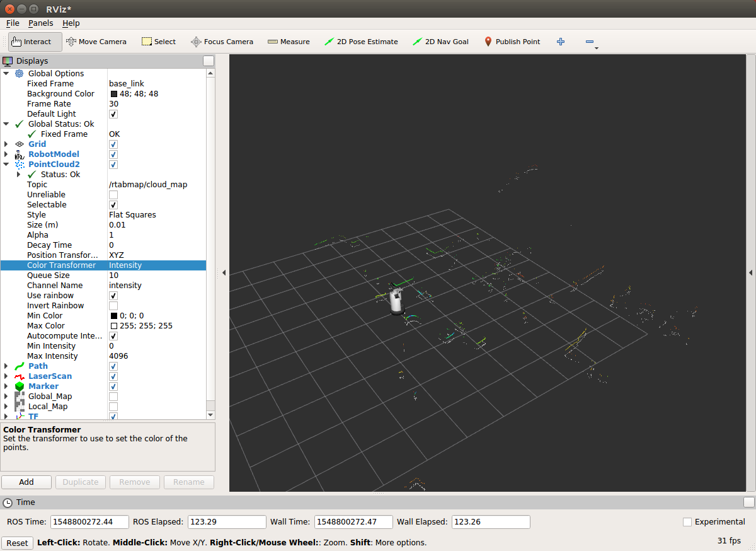Activate the Publish Point tool
This screenshot has width=756, height=551.
512,42
